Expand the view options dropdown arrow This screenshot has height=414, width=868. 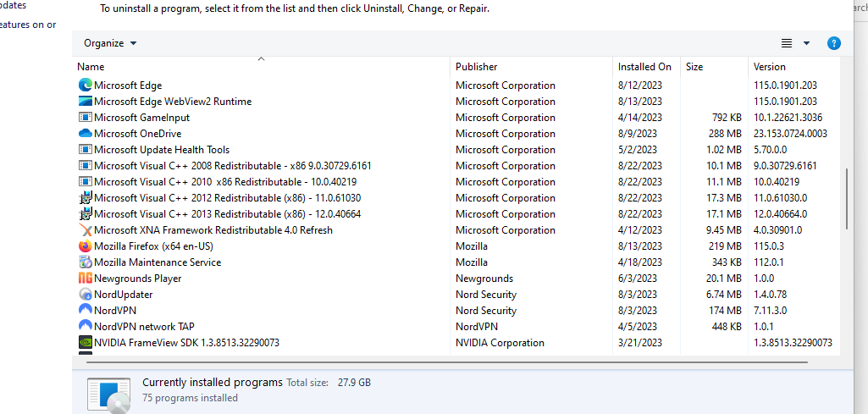click(x=806, y=43)
